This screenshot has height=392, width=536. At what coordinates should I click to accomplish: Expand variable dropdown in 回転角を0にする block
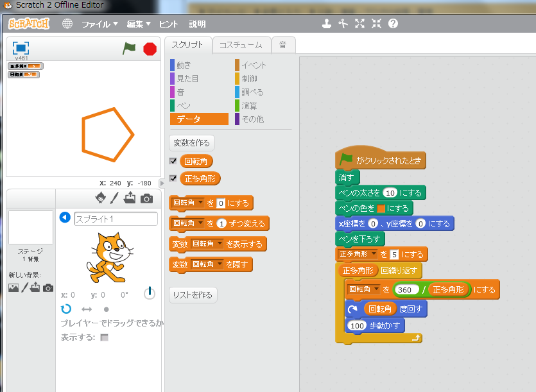pos(200,203)
